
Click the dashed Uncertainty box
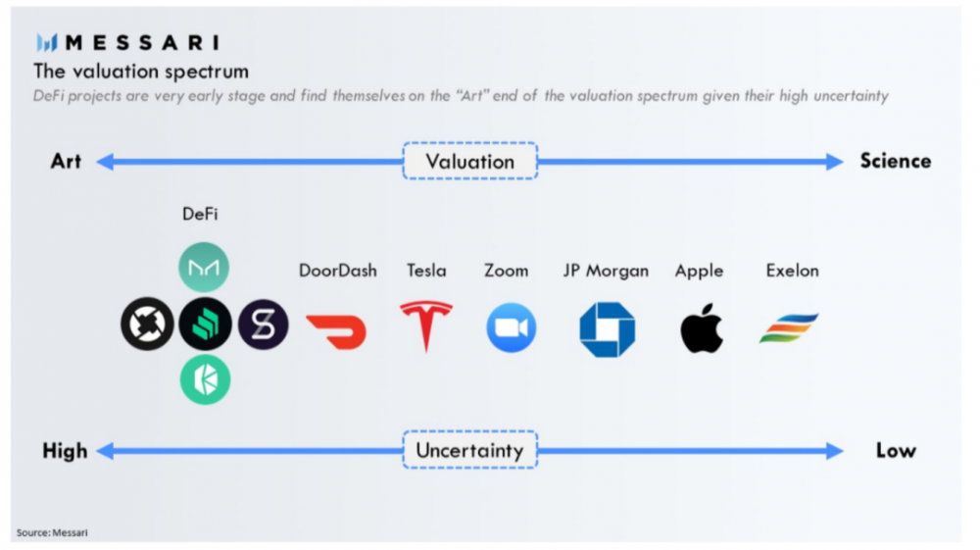(x=470, y=450)
